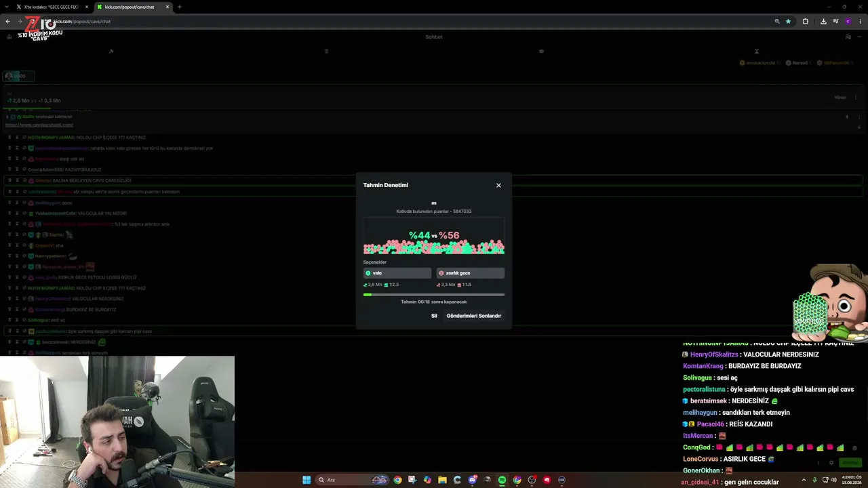This screenshot has height=488, width=868.
Task: Click username ConqGod in overlay chat
Action: point(697,447)
